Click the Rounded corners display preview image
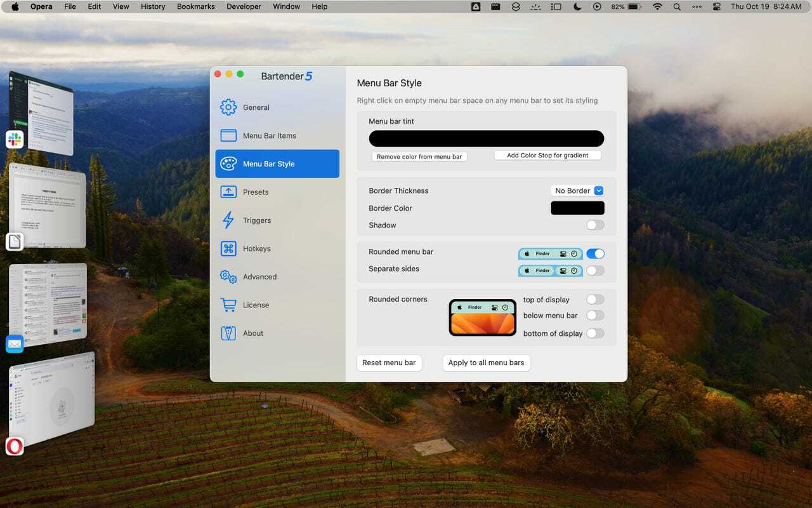Viewport: 812px width, 508px height. coord(483,317)
